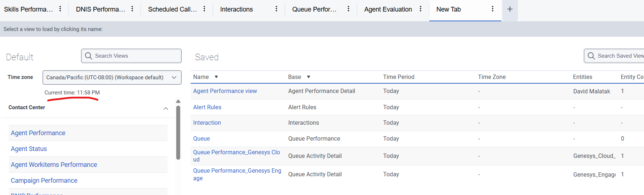
Task: Switch to the Agent Evaluation tab
Action: 388,9
